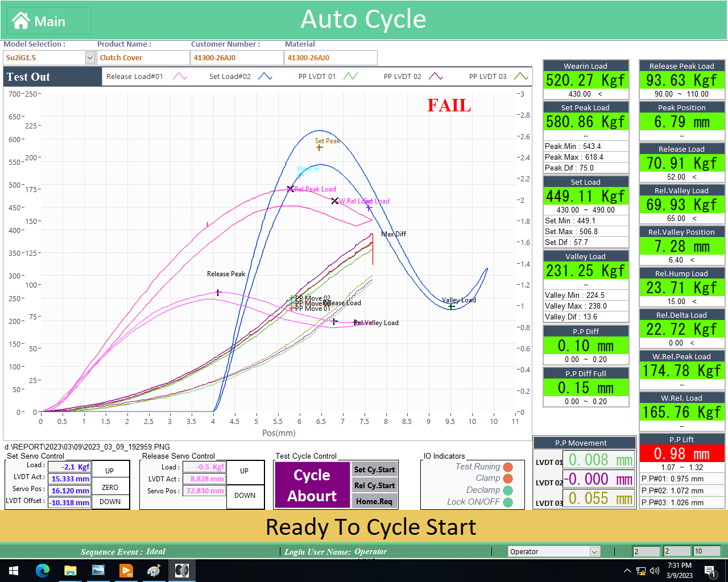Click the PP LVDT 01 green legend icon
Screen dimensions: 728x582
(350, 77)
